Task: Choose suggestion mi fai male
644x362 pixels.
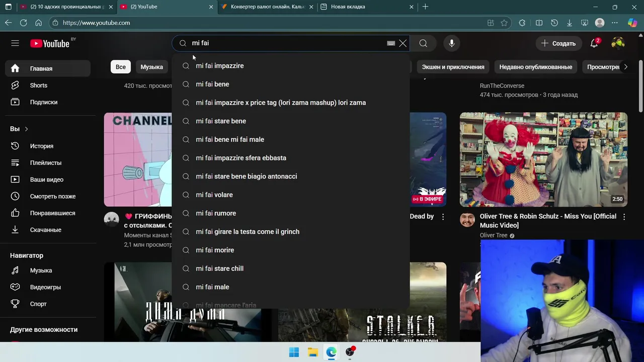Action: coord(291,287)
